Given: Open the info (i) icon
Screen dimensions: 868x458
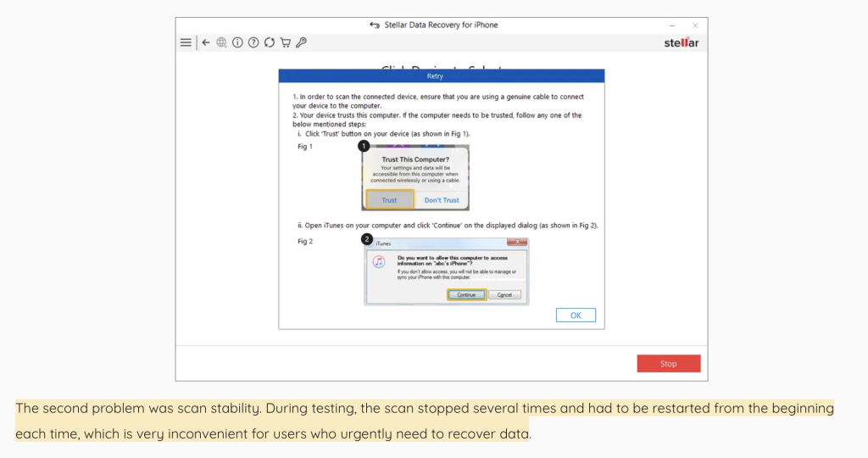Looking at the screenshot, I should pyautogui.click(x=237, y=42).
